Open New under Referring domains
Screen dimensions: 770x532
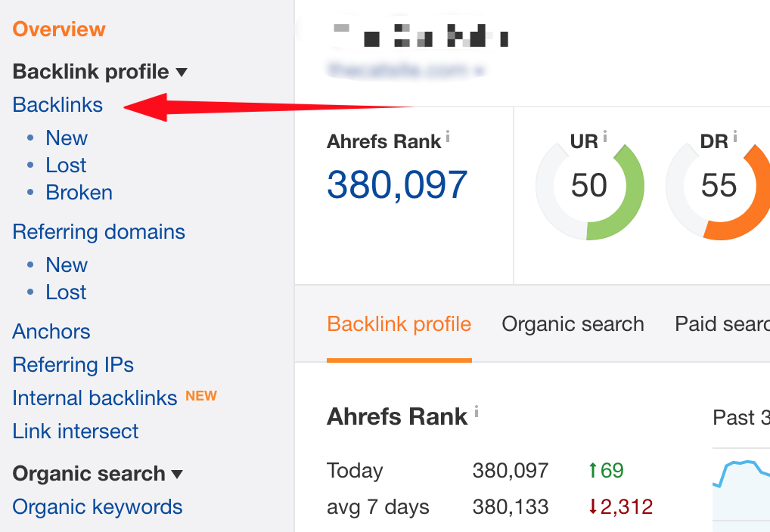(67, 265)
